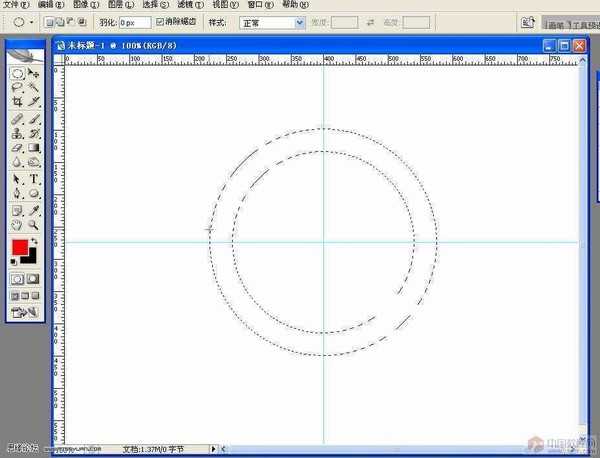Viewport: 600px width, 458px height.
Task: Select the Eyedropper tool
Action: (x=34, y=211)
